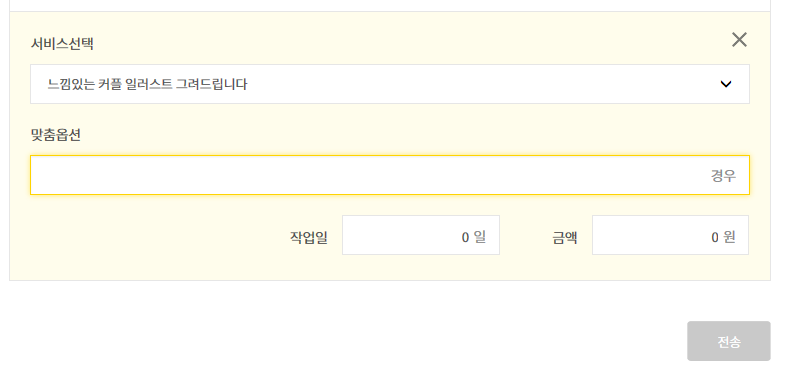785x387 pixels.
Task: Focus the 맞춤옵션 text input field
Action: click(390, 175)
